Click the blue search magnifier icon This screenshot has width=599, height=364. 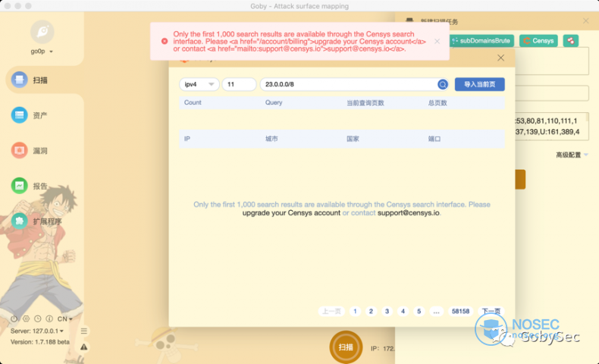point(443,84)
